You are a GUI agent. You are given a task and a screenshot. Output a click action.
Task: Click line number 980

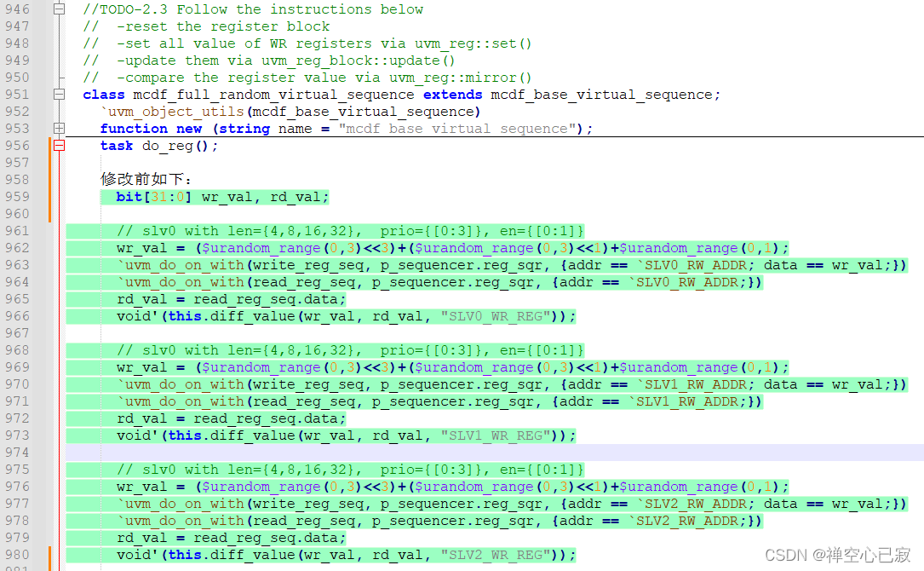pos(19,554)
